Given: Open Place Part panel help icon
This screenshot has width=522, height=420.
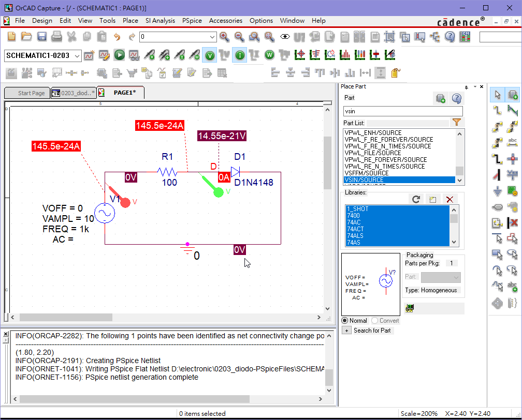Looking at the screenshot, I should click(457, 98).
